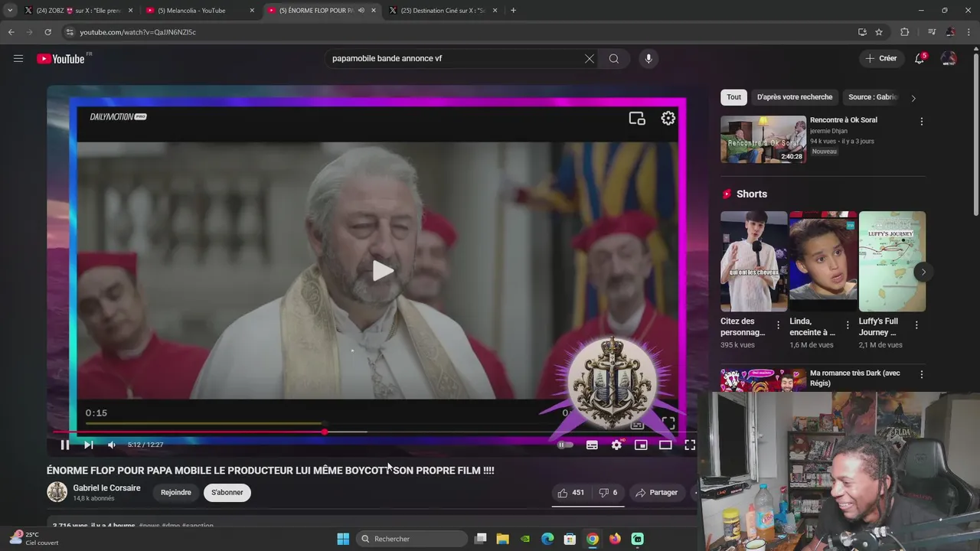Click the S'abonner subscribe button
980x551 pixels.
[227, 492]
